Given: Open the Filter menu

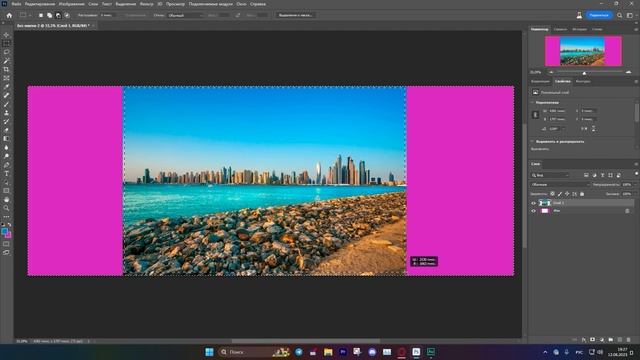Looking at the screenshot, I should click(x=147, y=4).
